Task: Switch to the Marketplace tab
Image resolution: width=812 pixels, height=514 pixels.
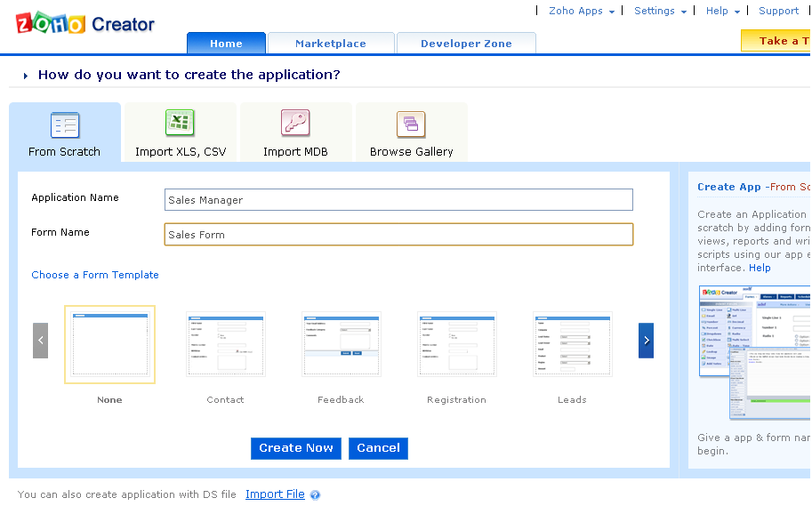Action: point(330,44)
